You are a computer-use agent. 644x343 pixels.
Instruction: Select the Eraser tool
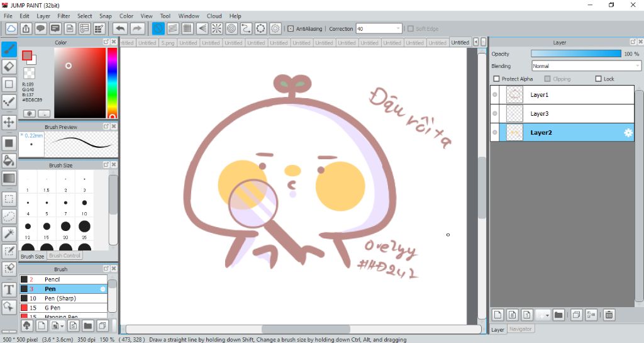pos(9,67)
